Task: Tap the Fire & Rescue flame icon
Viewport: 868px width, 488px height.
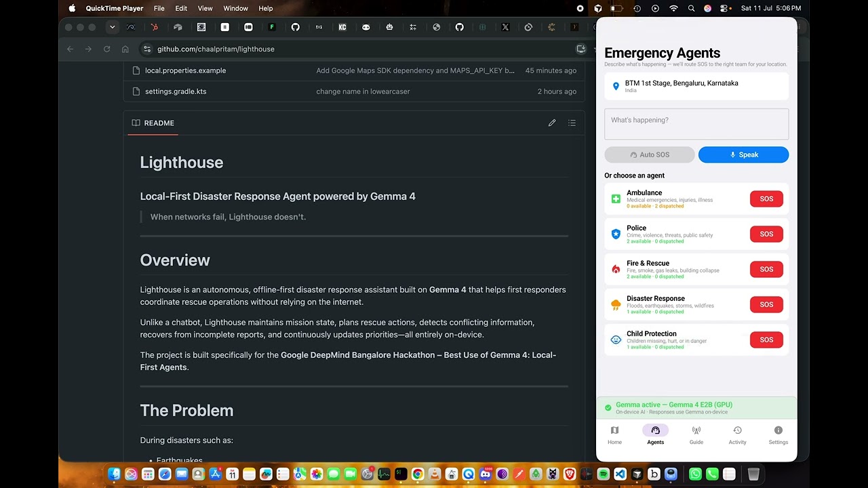Action: [x=616, y=269]
